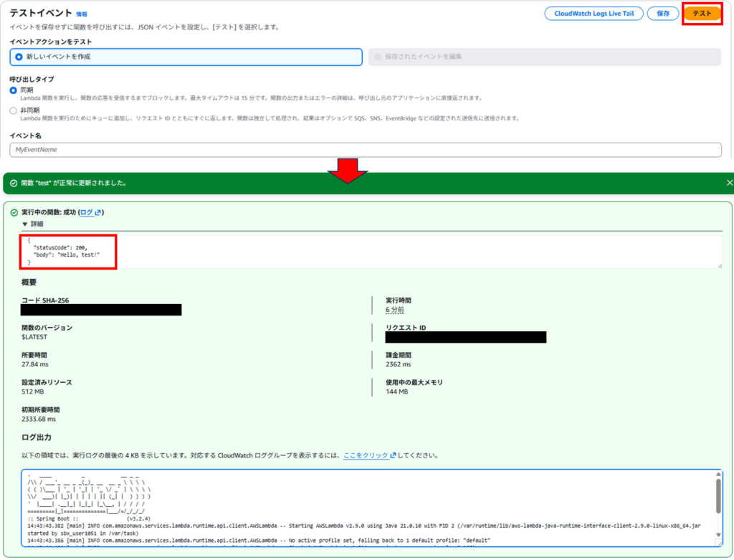Click the 6 分前 execution time text
This screenshot has width=734, height=560.
pyautogui.click(x=394, y=310)
